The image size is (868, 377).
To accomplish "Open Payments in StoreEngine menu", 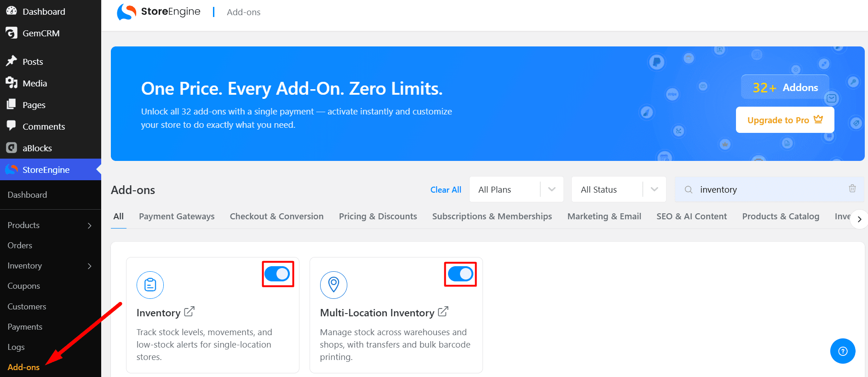I will pos(25,327).
